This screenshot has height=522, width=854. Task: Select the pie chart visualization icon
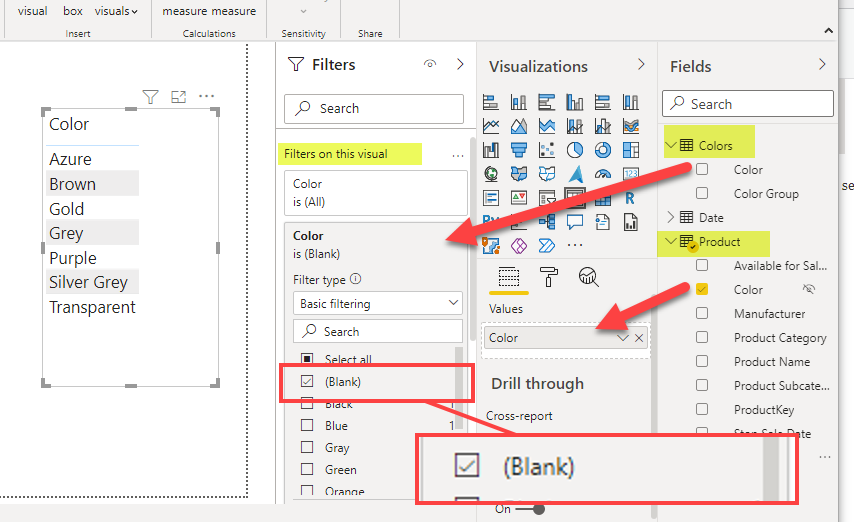point(575,150)
